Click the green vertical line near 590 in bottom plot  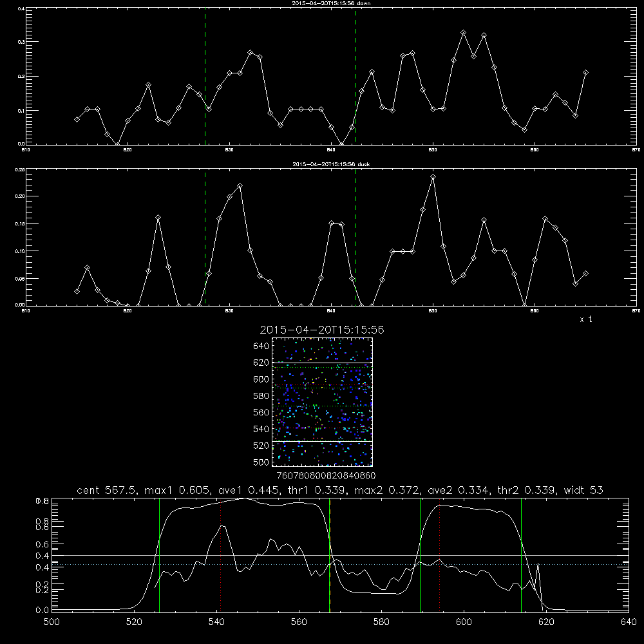[420, 554]
